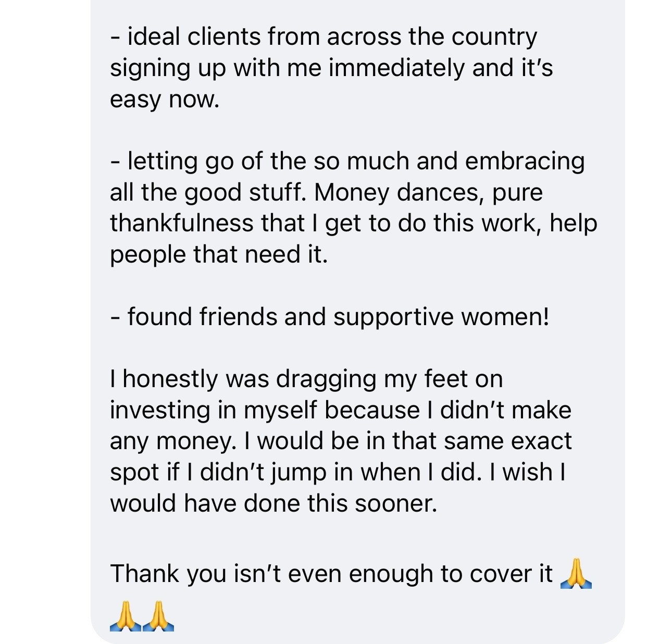This screenshot has height=644, width=647.
Task: Click the line "investing in myself because I didn't make"
Action: [341, 410]
